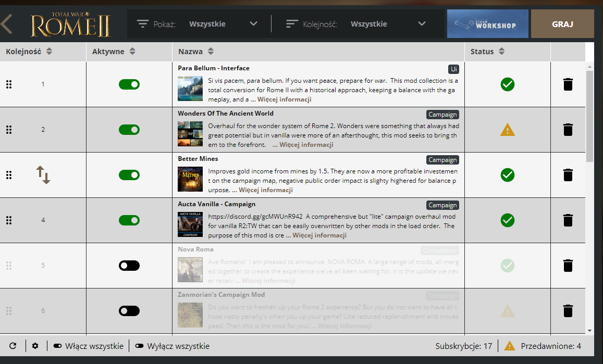Enable the Nova Roma mod toggle

click(x=129, y=266)
